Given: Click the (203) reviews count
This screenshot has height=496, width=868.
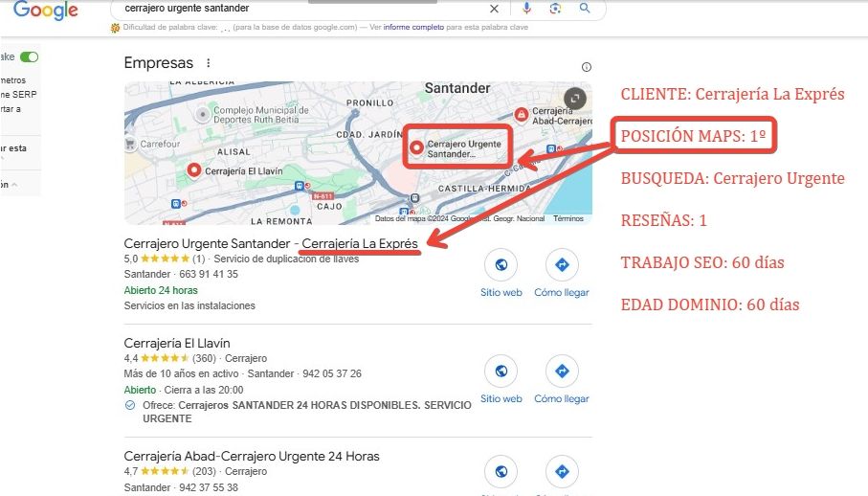Looking at the screenshot, I should (204, 471).
